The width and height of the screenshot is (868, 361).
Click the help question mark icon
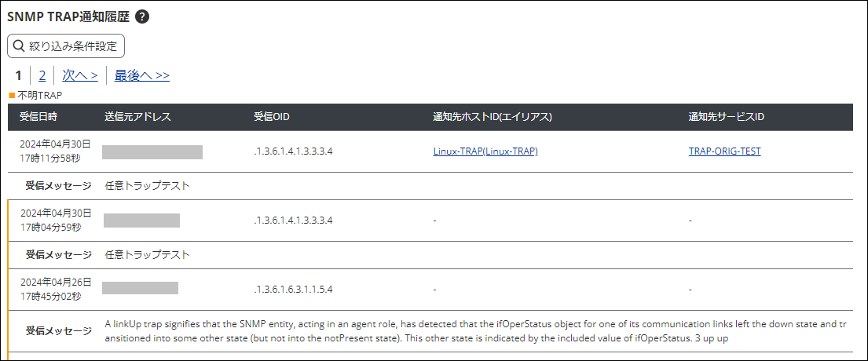click(x=142, y=17)
